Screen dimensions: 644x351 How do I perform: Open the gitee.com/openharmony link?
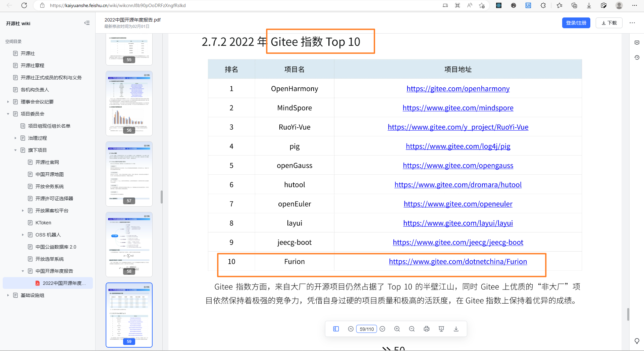pyautogui.click(x=458, y=89)
